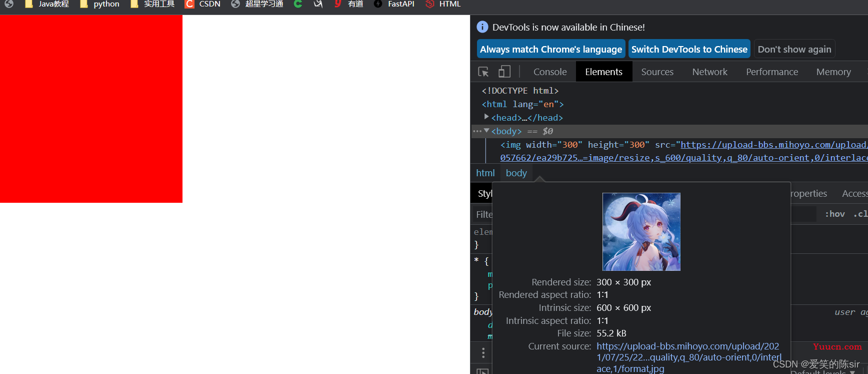Image resolution: width=868 pixels, height=374 pixels.
Task: Open the HTML bookmark icon
Action: (x=429, y=4)
